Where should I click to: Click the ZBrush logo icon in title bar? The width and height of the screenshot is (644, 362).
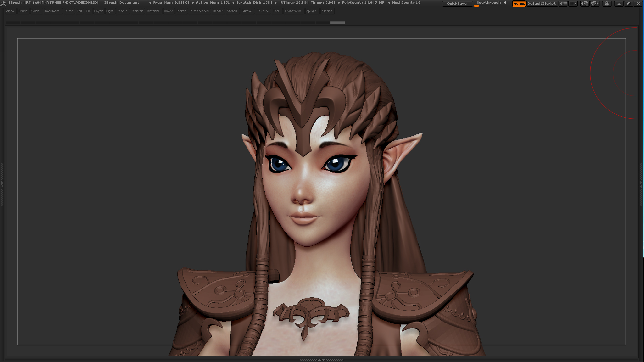tap(3, 3)
